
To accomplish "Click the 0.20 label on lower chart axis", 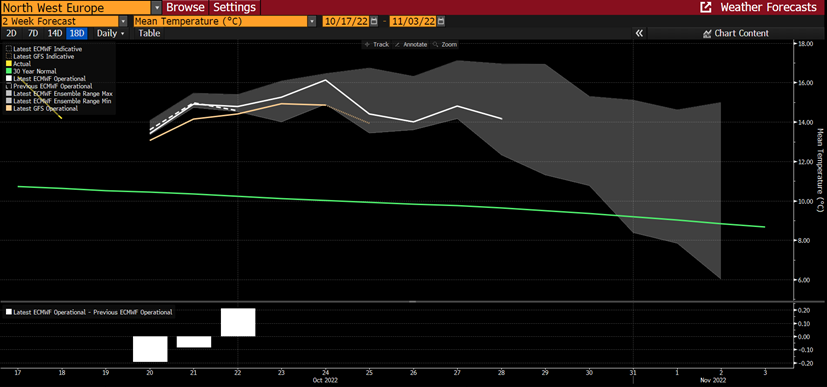I will point(805,311).
